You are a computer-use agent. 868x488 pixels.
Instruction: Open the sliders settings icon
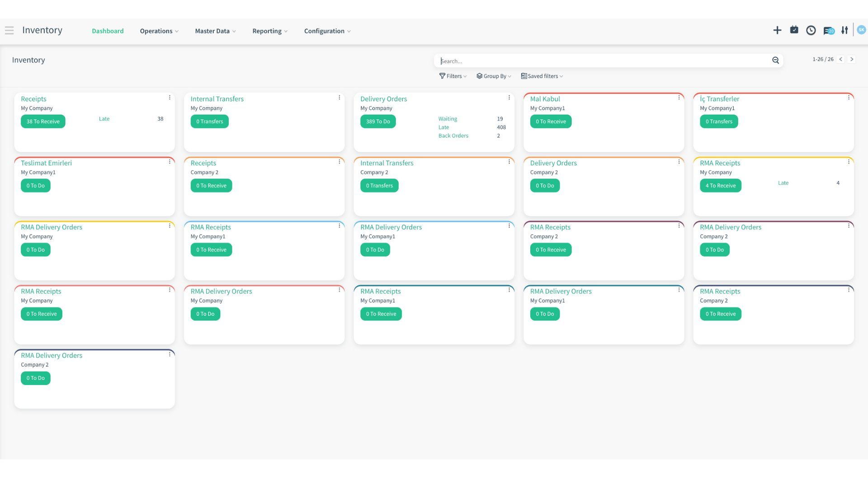844,30
